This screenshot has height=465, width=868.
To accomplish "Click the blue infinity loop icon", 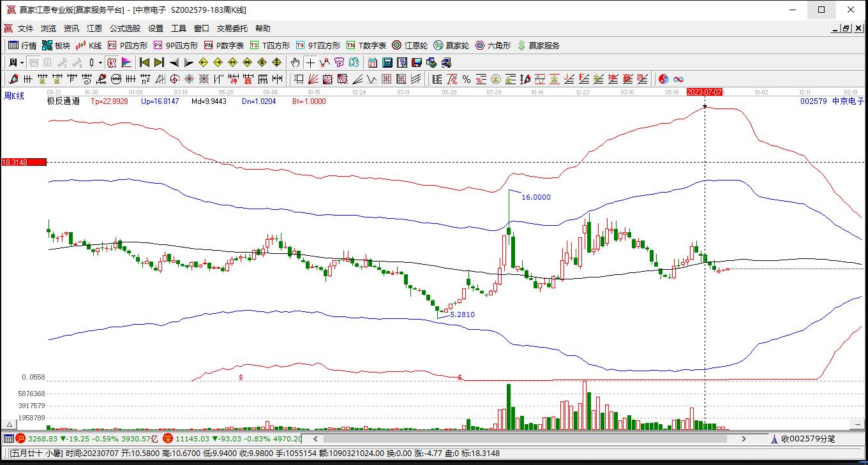I will click(x=678, y=79).
